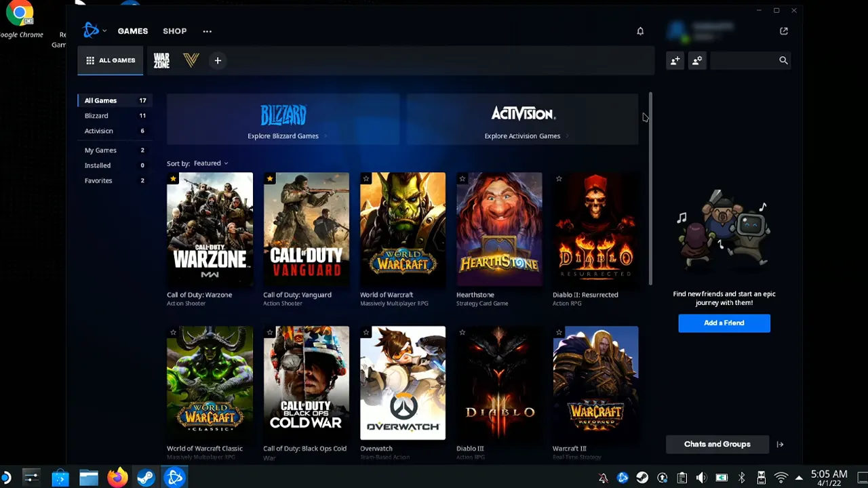Toggle favorite star on Diablo II: Resurrected
Viewport: 868px width, 488px height.
click(x=559, y=179)
